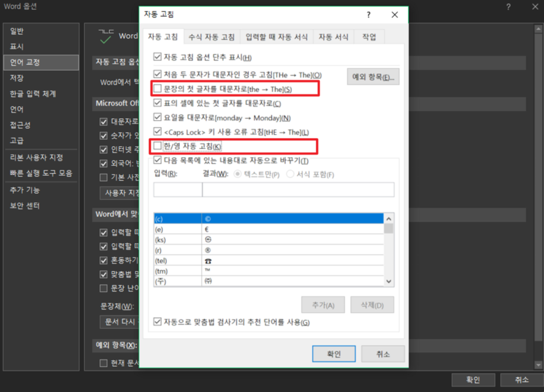Screen dimensions: 544x392
Task: Open 일반 category in Word 옵션
Action: pyautogui.click(x=41, y=31)
